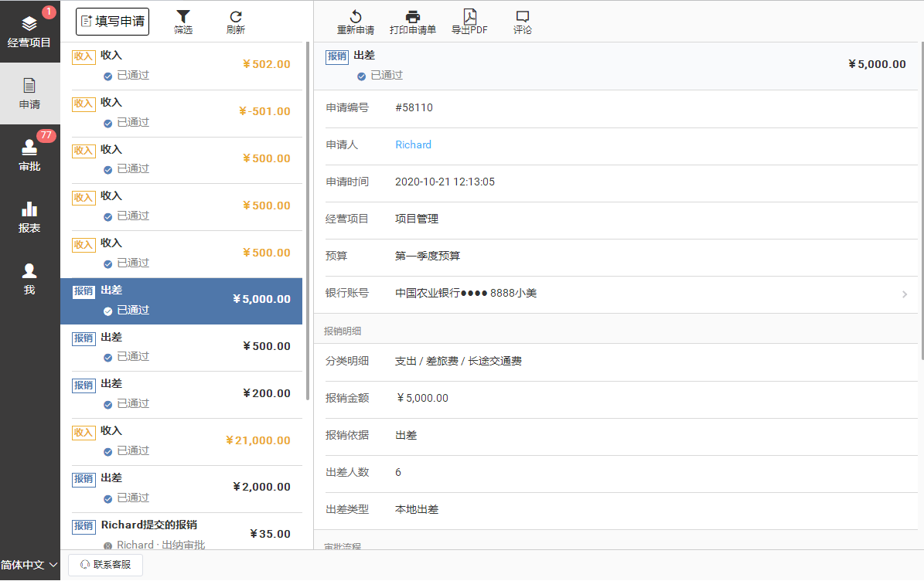
Task: Click 已通过 check icon on ¥21,000.00 row
Action: pos(107,452)
